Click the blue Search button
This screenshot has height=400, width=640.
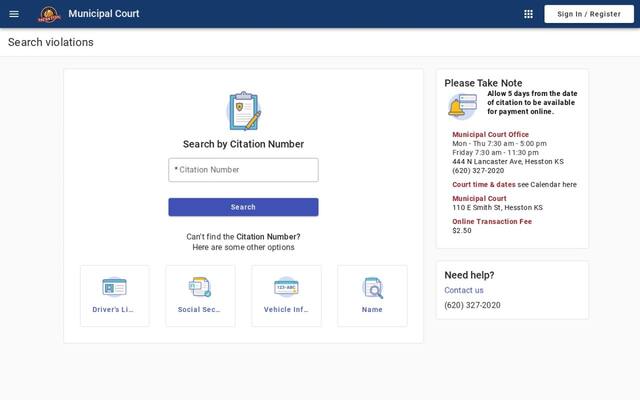click(243, 207)
